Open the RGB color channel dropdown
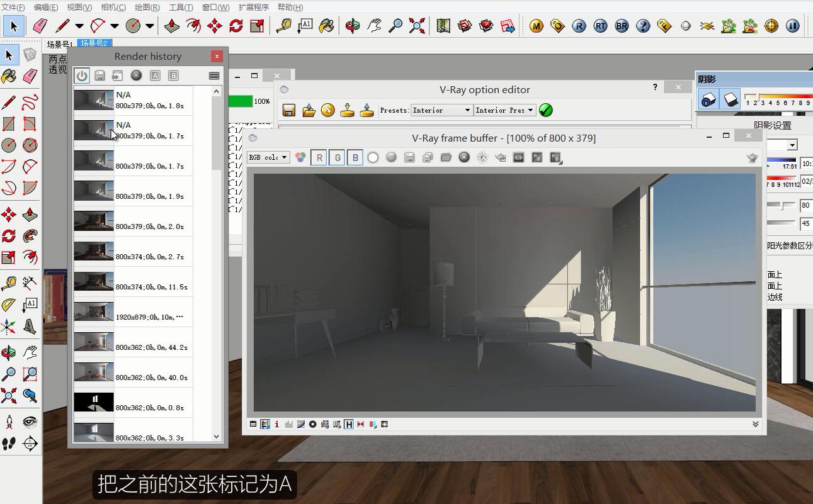The image size is (813, 504). point(268,157)
